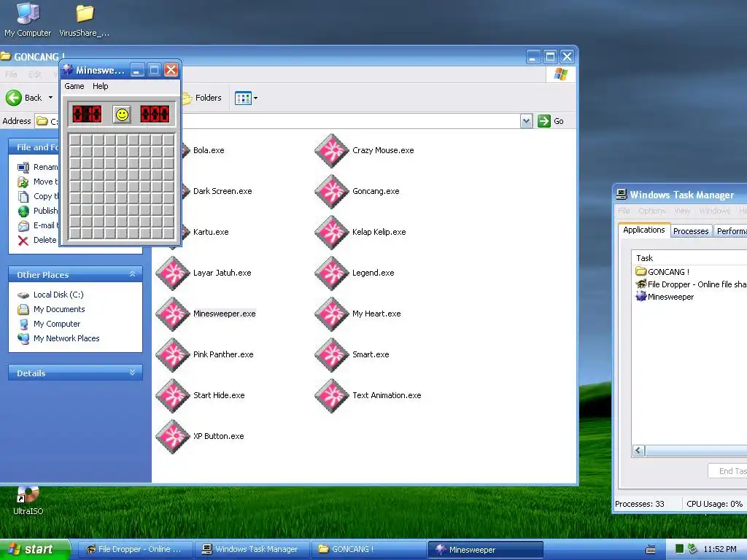Click the keyboard icon near system tray
Viewport: 747px width, 560px height.
click(650, 550)
